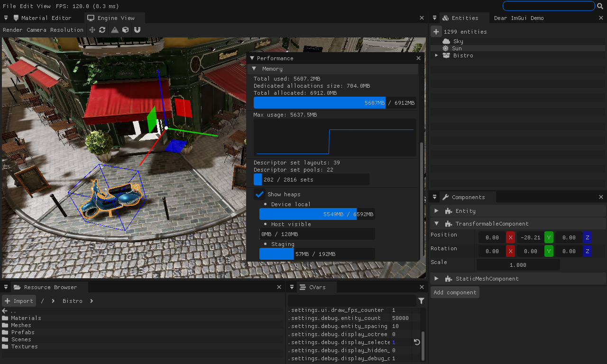Viewport: 607px width, 364px height.
Task: Toggle the magnet snapping icon
Action: tap(137, 30)
